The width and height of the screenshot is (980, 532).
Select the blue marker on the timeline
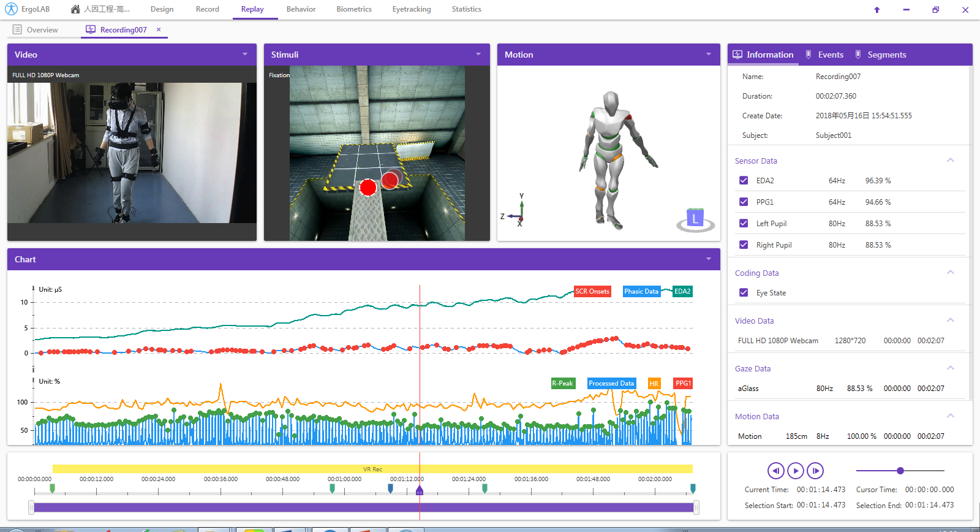390,488
